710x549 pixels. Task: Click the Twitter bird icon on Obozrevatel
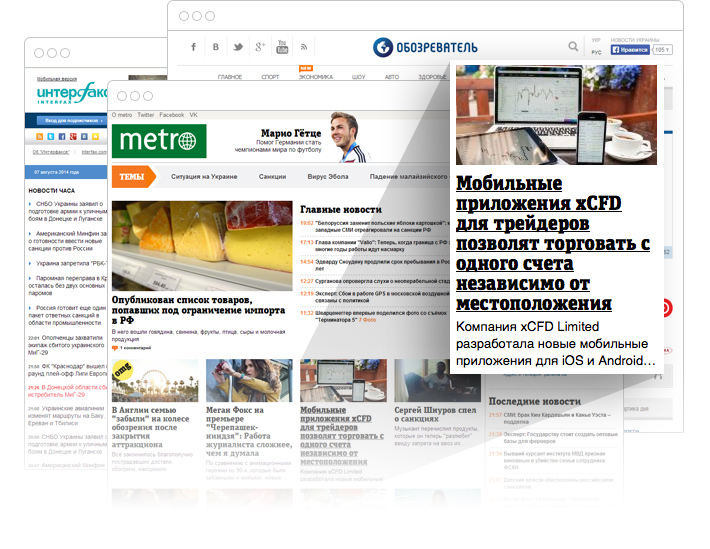pyautogui.click(x=238, y=47)
